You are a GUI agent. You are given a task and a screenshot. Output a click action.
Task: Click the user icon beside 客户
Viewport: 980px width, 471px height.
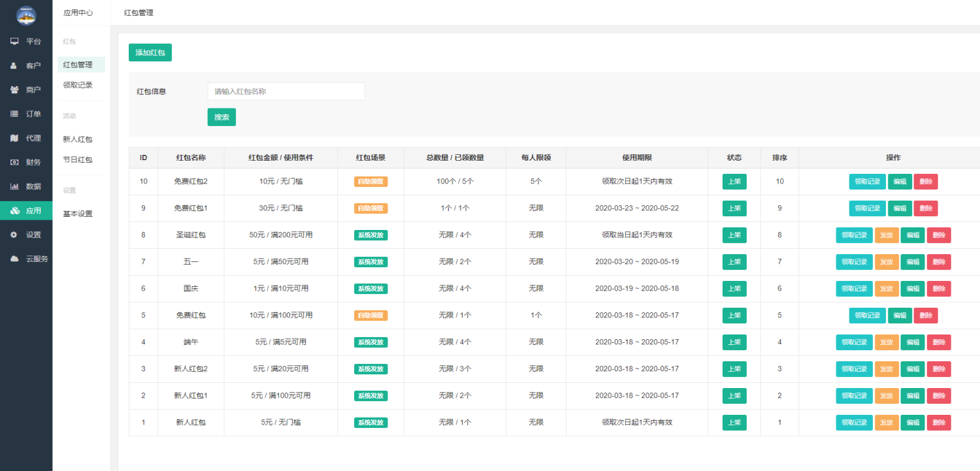point(14,65)
